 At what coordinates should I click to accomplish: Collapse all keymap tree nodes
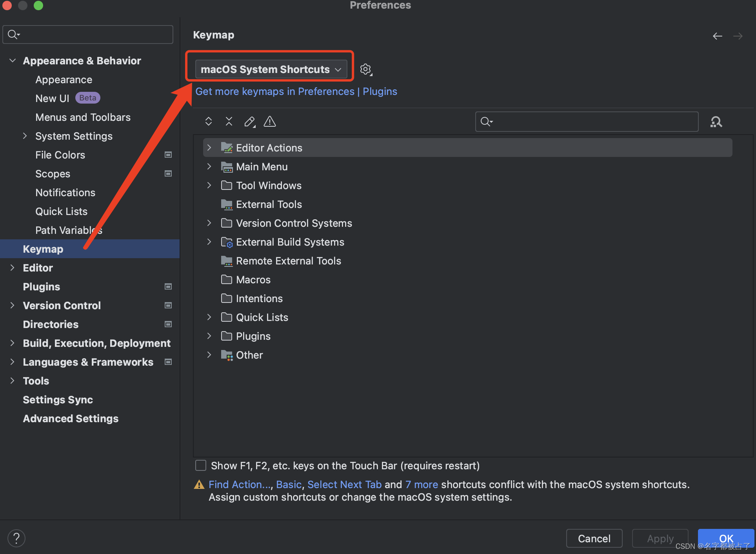pos(229,121)
